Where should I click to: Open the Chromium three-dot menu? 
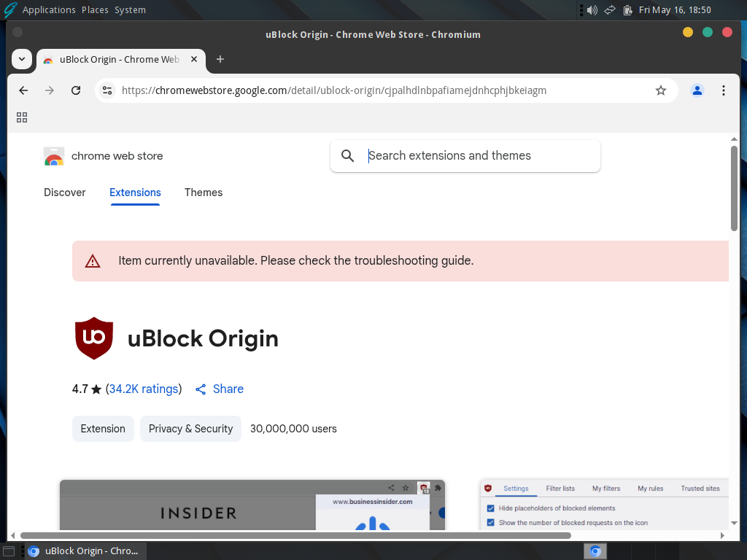click(x=723, y=90)
